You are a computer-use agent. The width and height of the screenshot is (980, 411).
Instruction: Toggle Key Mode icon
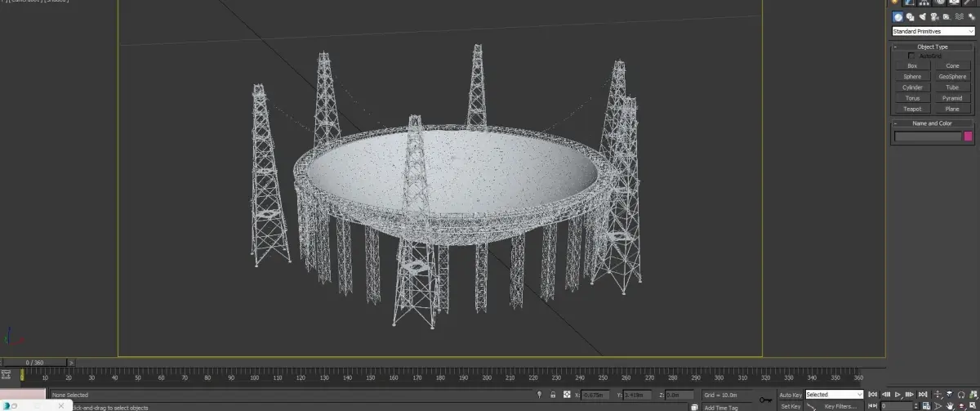click(872, 405)
